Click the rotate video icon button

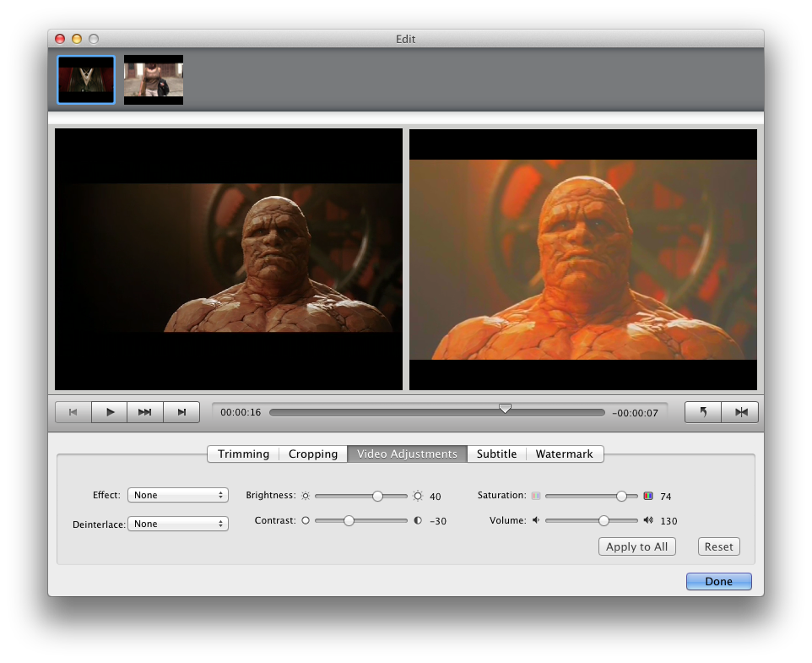point(703,412)
